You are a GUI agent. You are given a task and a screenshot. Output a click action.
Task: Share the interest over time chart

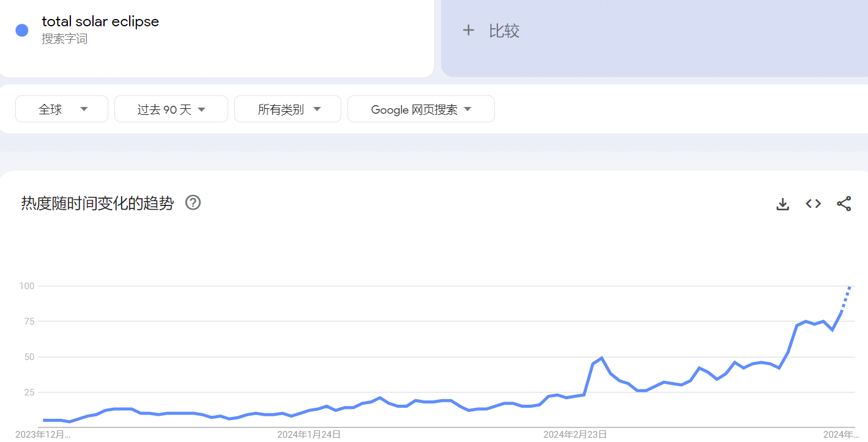844,204
